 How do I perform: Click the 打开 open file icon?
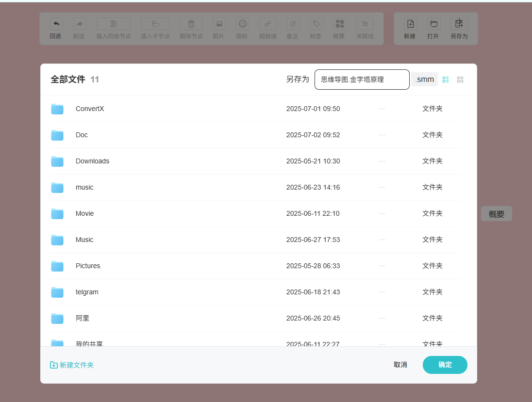coord(433,24)
